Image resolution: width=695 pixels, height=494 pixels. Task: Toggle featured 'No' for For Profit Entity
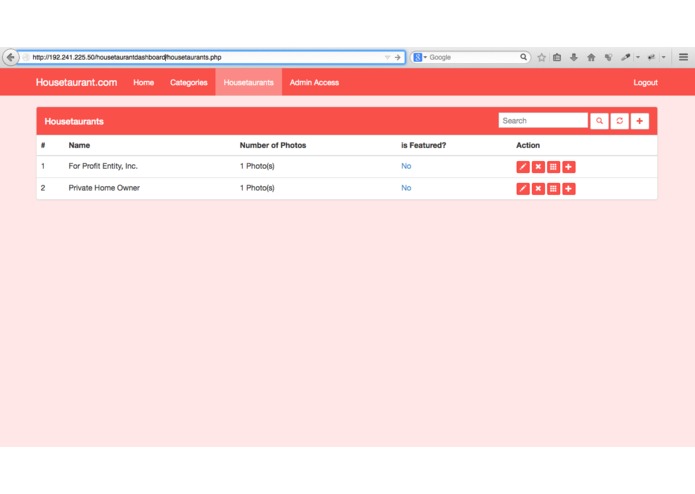406,166
